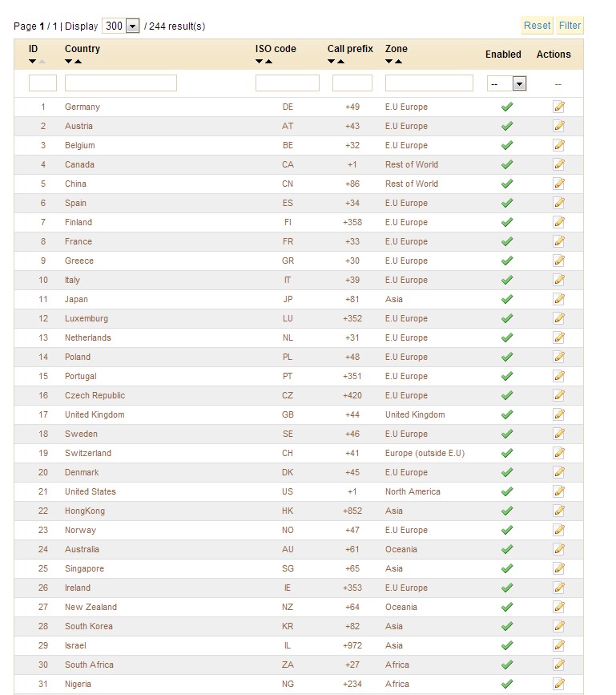Focus the Country filter text field
616x695 pixels.
(120, 83)
